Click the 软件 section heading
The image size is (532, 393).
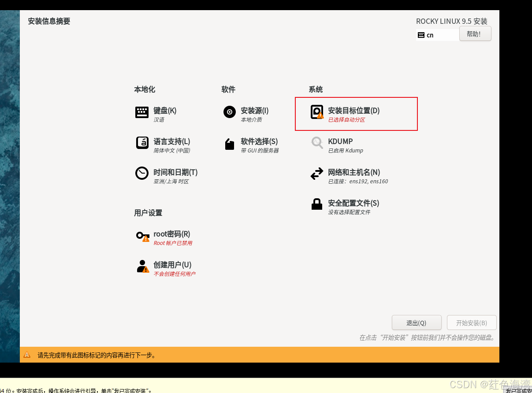(228, 89)
